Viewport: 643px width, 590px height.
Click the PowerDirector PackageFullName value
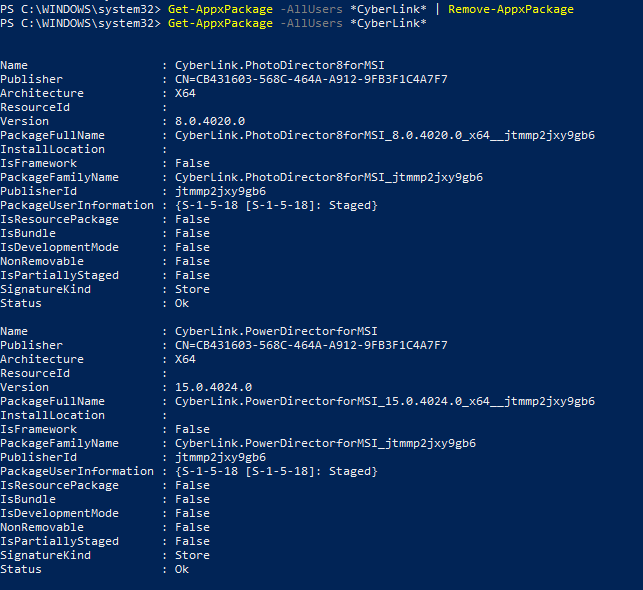click(x=385, y=401)
